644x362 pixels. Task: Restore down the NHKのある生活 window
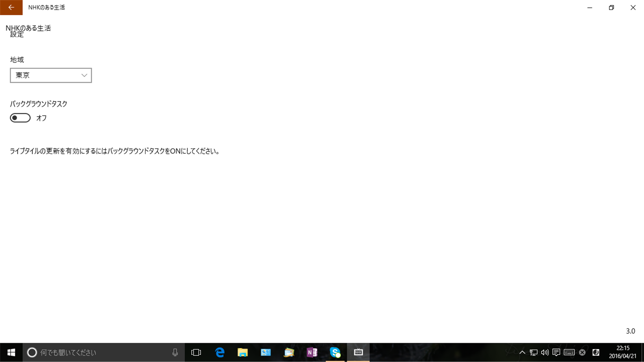point(611,8)
